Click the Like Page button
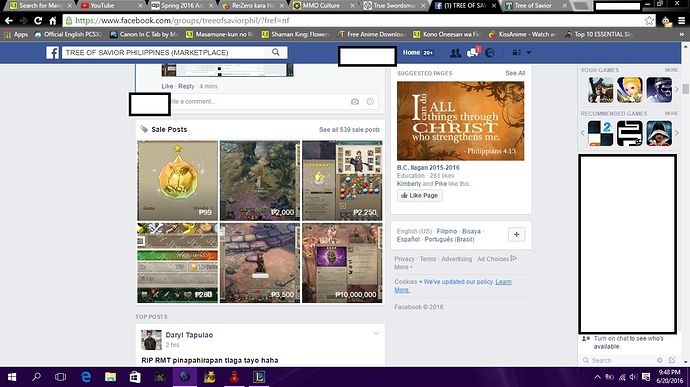This screenshot has height=387, width=690. coord(419,195)
